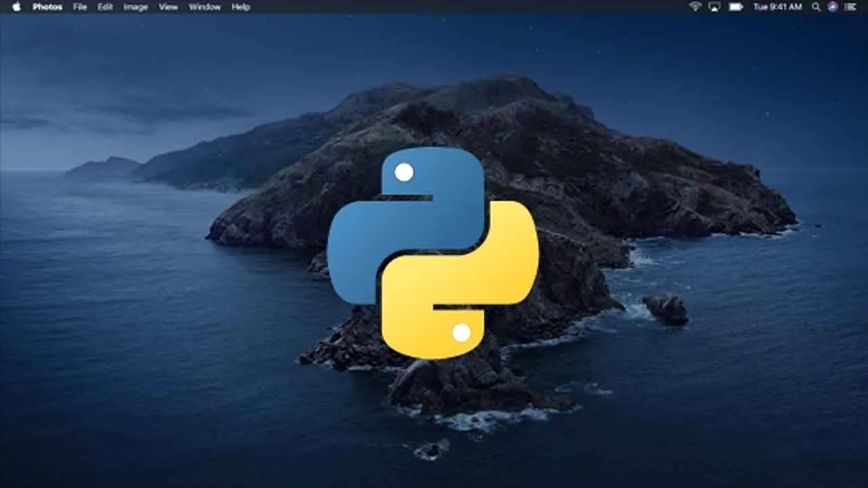Click the Wi-Fi status icon
Screen dimensions: 868x488
pyautogui.click(x=695, y=7)
